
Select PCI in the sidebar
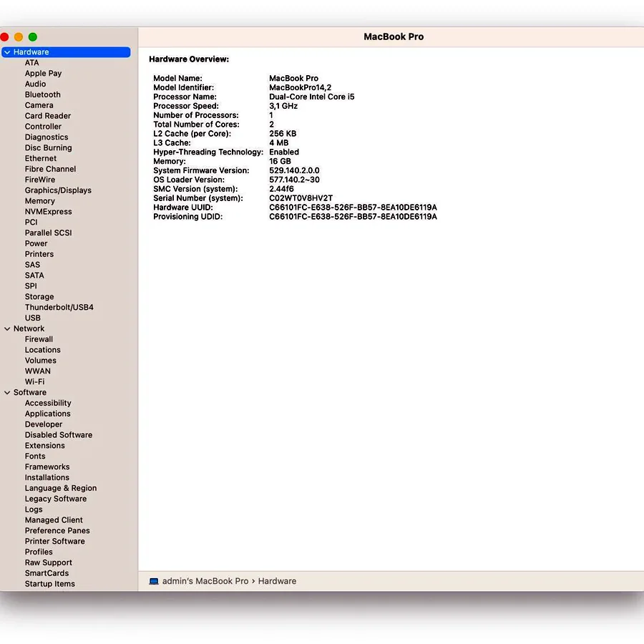click(31, 223)
